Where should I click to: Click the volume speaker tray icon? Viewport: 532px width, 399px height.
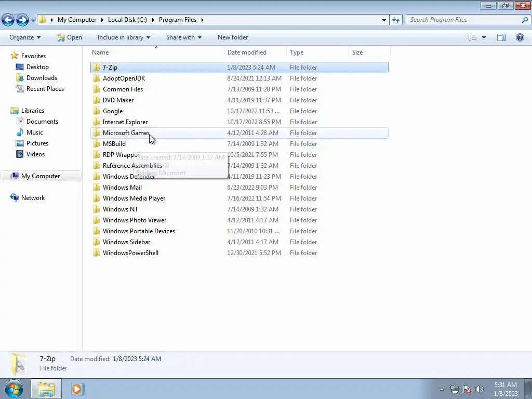pos(479,389)
